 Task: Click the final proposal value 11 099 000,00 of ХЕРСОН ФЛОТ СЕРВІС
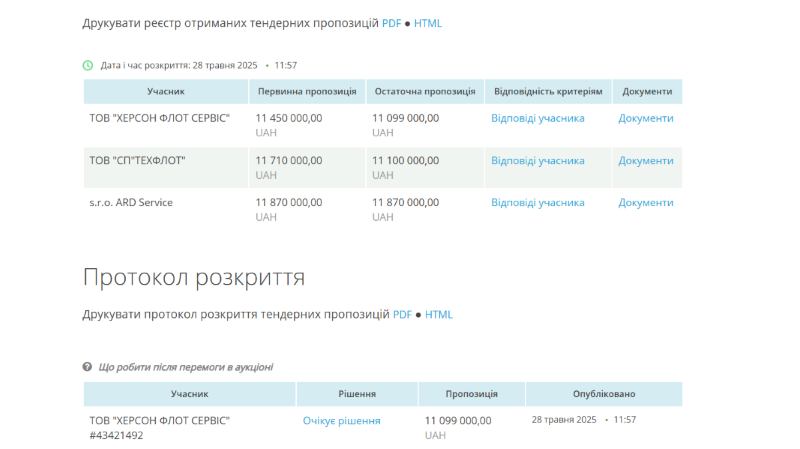pyautogui.click(x=406, y=118)
